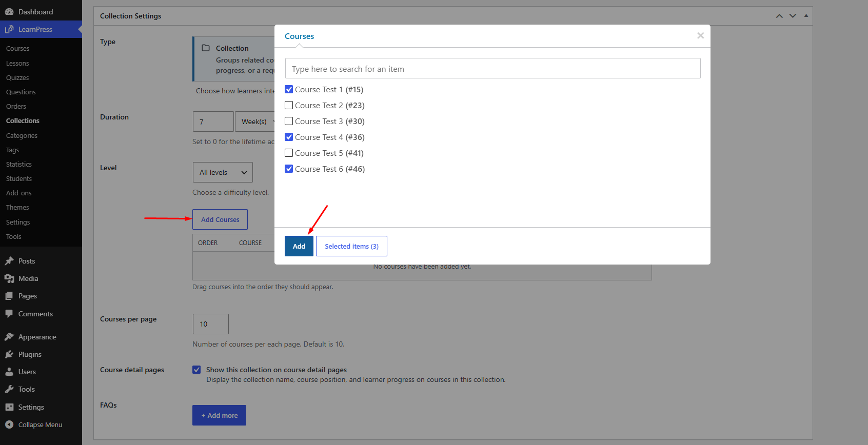Image resolution: width=868 pixels, height=445 pixels.
Task: Click Selected items (3) button
Action: coord(351,246)
